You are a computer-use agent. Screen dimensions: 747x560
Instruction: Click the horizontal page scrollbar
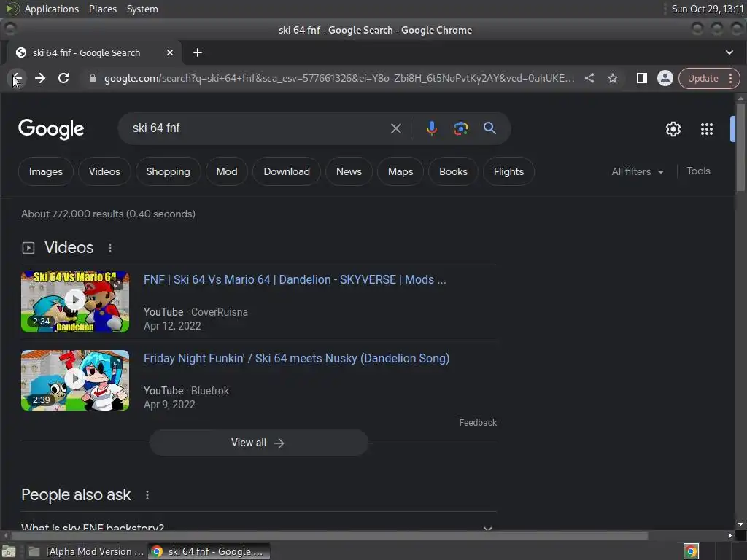point(329,536)
